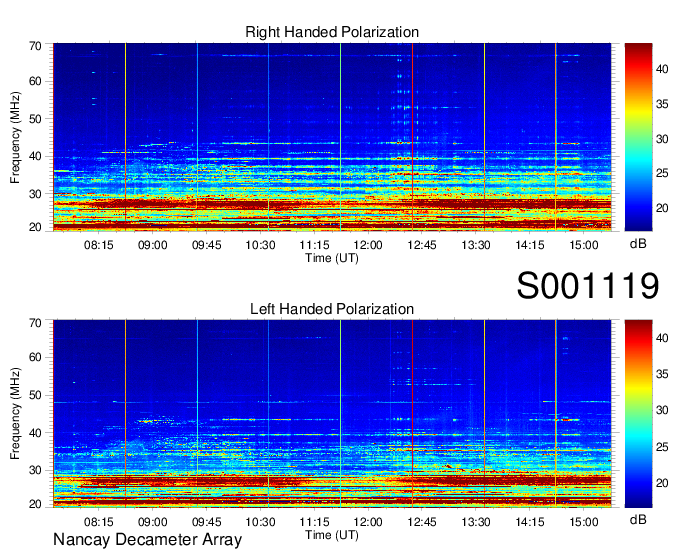This screenshot has width=680, height=552.
Task: Click the 60 frequency tick of lower plot
Action: pyautogui.click(x=35, y=357)
